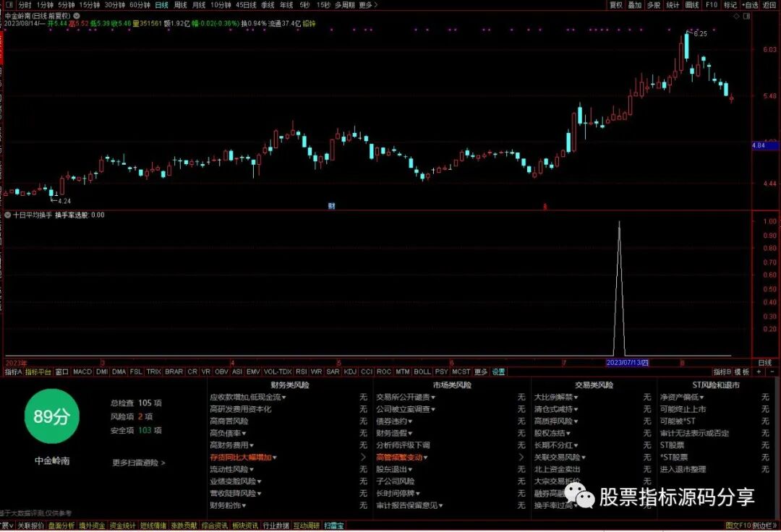The image size is (781, 532).
Task: Open 关联报价 bottom tab
Action: (x=30, y=525)
